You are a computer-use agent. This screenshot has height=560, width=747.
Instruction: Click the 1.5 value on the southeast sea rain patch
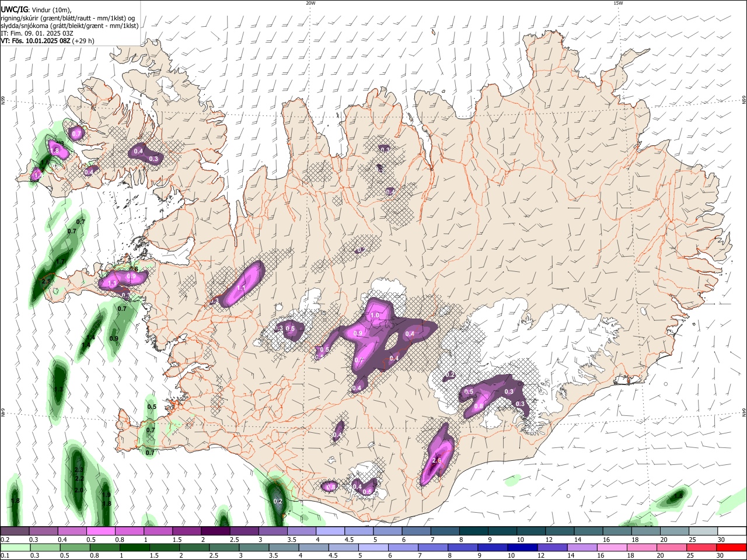[678, 496]
